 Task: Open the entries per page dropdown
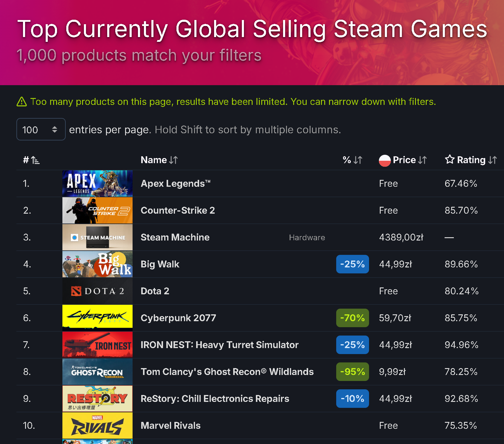tap(41, 129)
